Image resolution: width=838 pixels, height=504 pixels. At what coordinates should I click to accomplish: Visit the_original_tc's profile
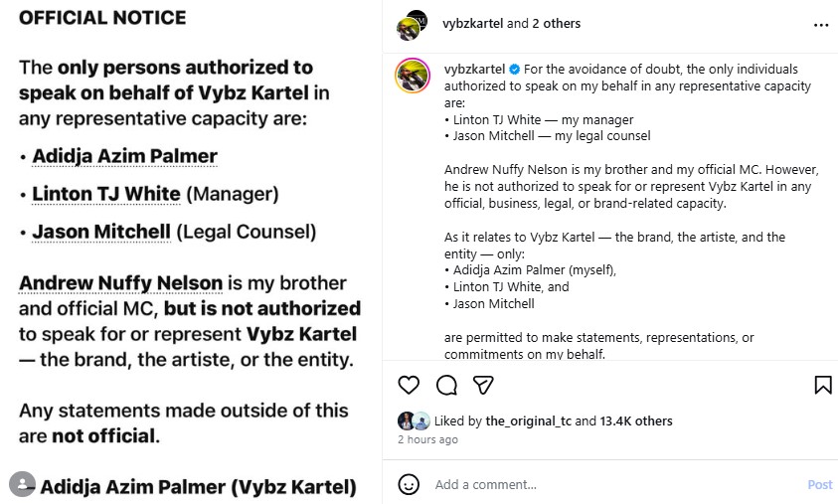(x=528, y=421)
